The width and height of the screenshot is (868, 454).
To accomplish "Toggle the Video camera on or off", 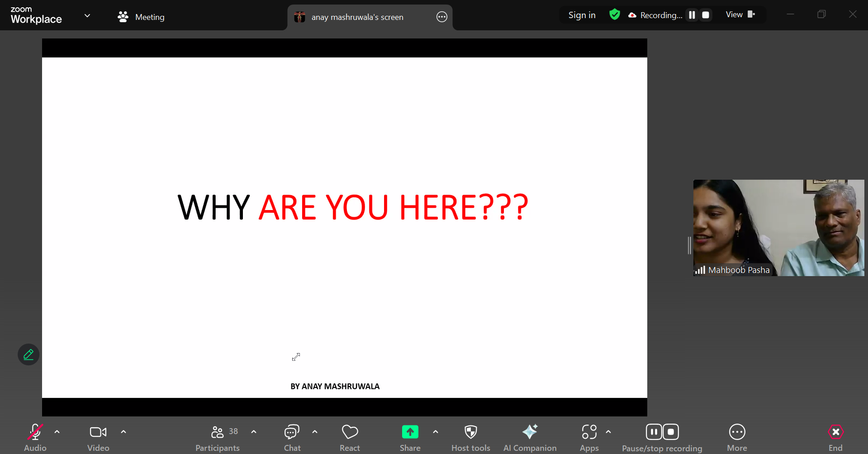I will tap(98, 437).
